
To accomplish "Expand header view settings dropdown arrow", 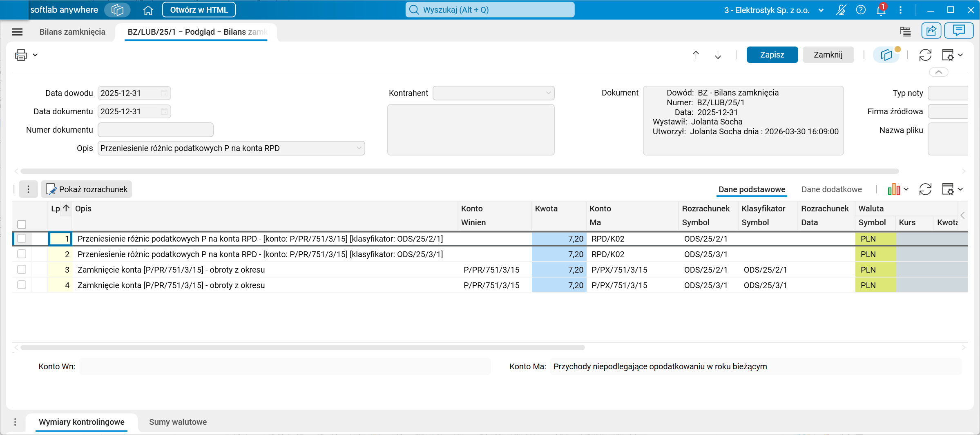I will (960, 55).
